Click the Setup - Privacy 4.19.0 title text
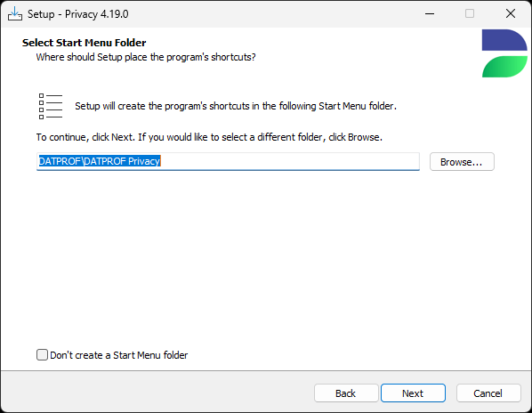The height and width of the screenshot is (413, 532). (x=78, y=14)
